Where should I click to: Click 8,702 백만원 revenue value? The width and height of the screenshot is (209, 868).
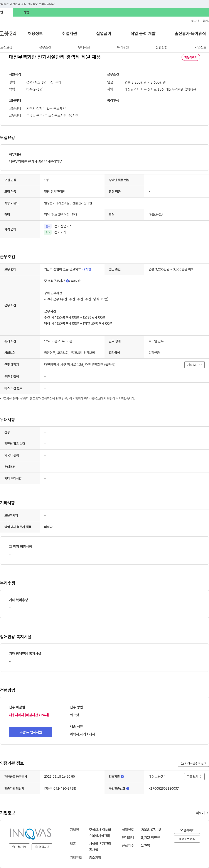(x=150, y=837)
